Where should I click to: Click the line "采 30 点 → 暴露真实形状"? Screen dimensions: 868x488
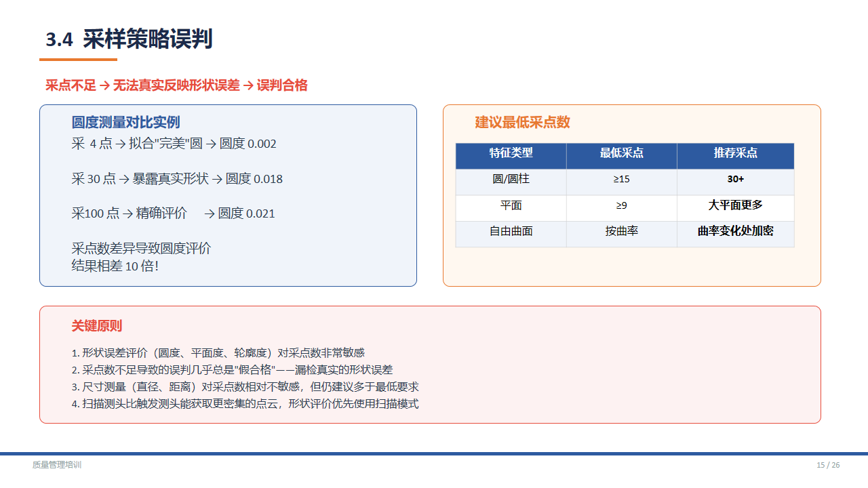point(177,179)
